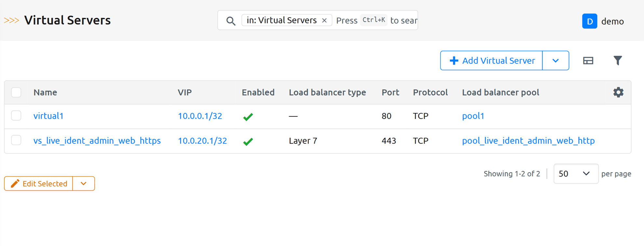Click the green enabled checkmark for virtual1
Viewport: 644px width, 246px height.
[248, 116]
